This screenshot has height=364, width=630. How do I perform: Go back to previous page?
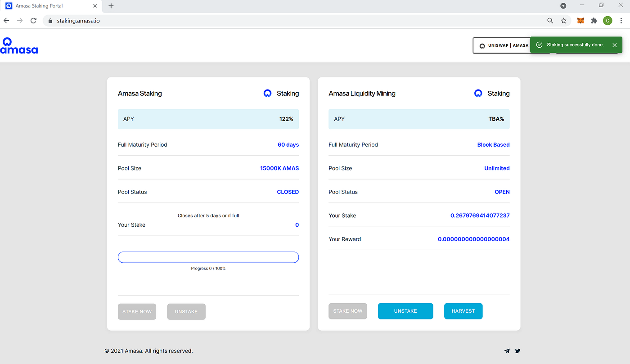click(6, 21)
